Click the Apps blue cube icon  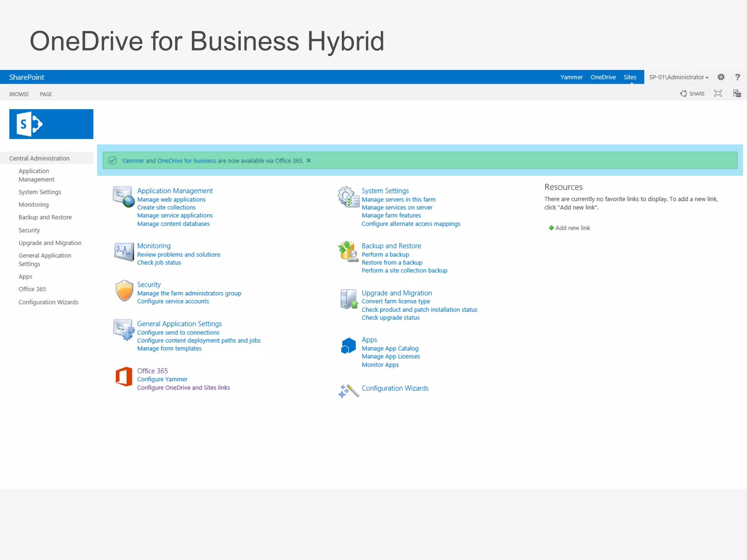[x=348, y=346]
